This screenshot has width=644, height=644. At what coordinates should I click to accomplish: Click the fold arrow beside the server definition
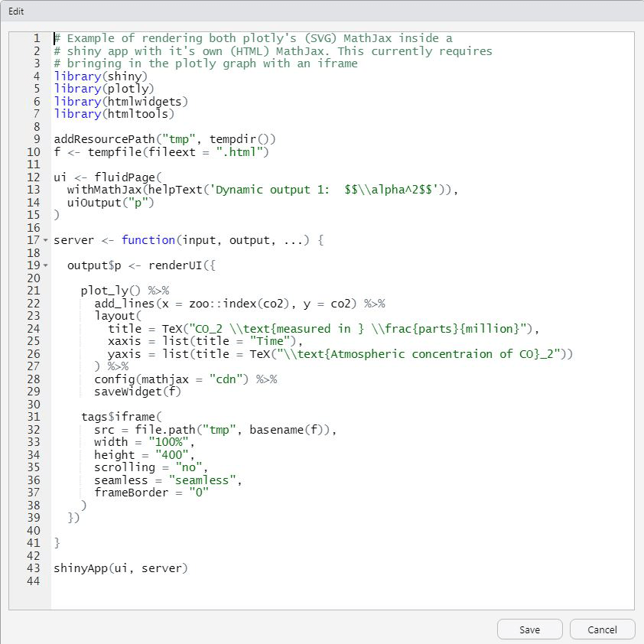[44, 239]
